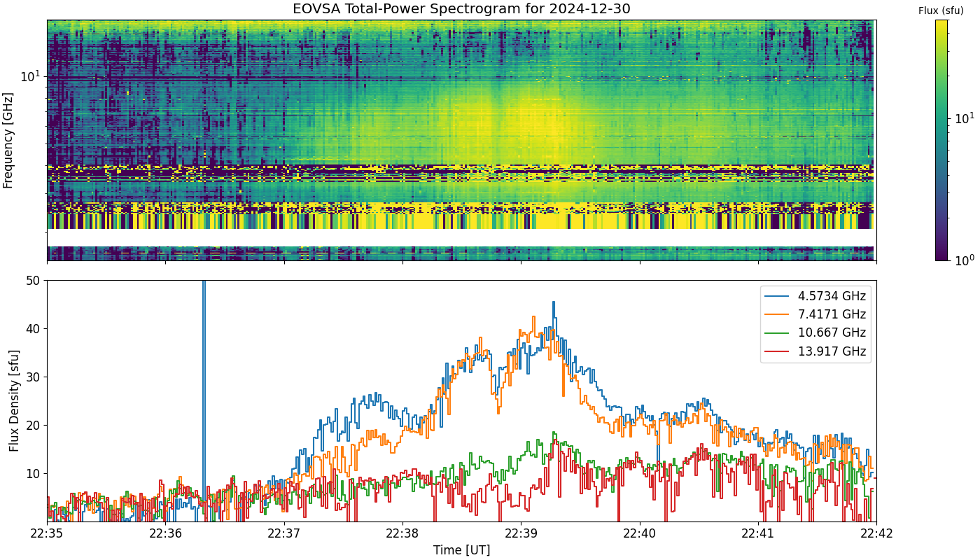The height and width of the screenshot is (560, 980).
Task: Click the 22:36 time tick label
Action: click(165, 533)
